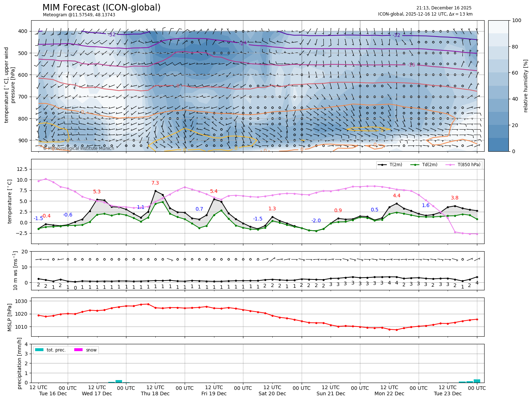Click the cyan tot. prec. legend swatch
The image size is (532, 400).
[39, 350]
